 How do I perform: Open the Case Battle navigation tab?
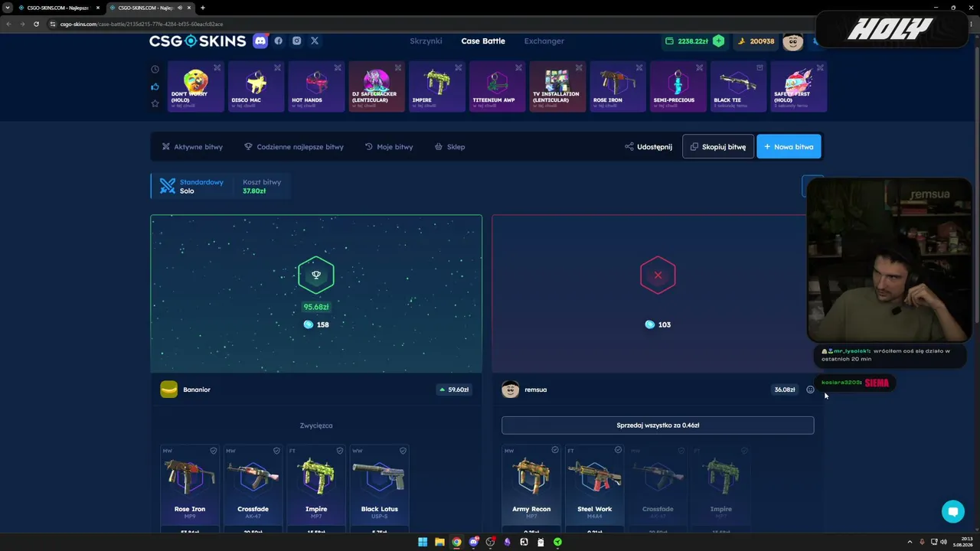pos(483,41)
